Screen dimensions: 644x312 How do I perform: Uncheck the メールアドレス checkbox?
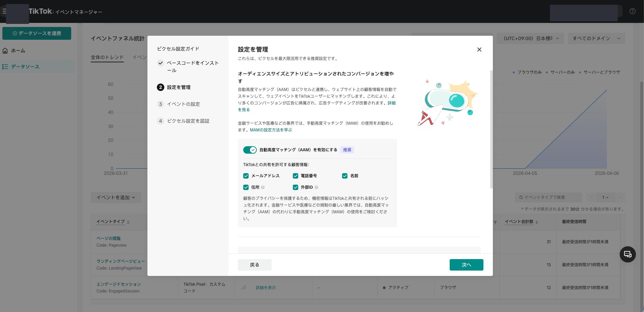click(x=246, y=176)
